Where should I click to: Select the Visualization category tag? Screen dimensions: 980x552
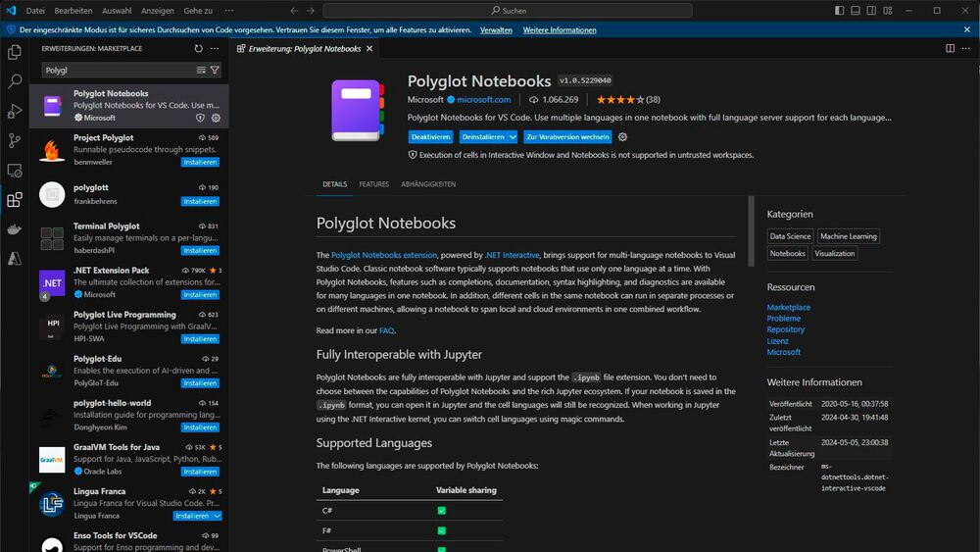tap(834, 253)
